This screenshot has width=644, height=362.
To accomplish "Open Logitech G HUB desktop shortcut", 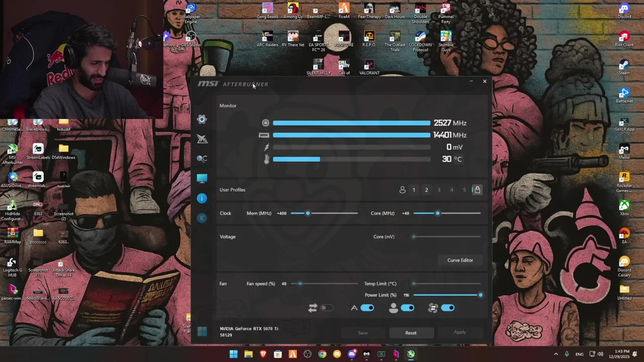I will 13,266.
